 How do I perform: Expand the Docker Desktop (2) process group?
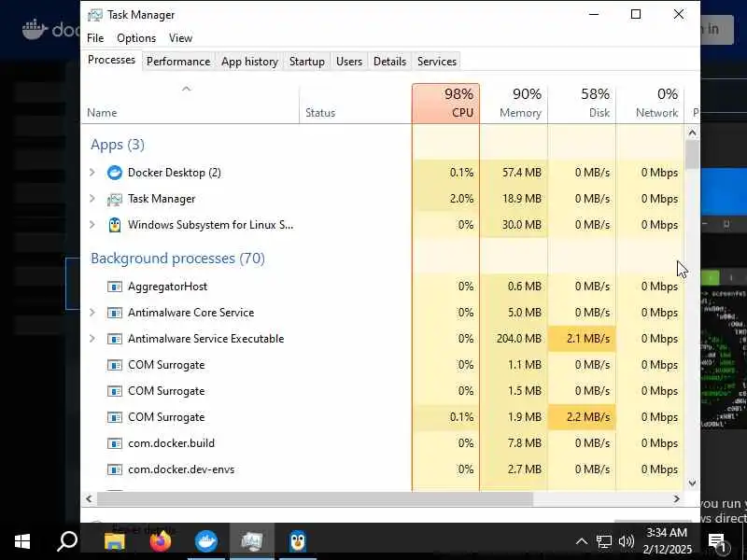point(92,173)
